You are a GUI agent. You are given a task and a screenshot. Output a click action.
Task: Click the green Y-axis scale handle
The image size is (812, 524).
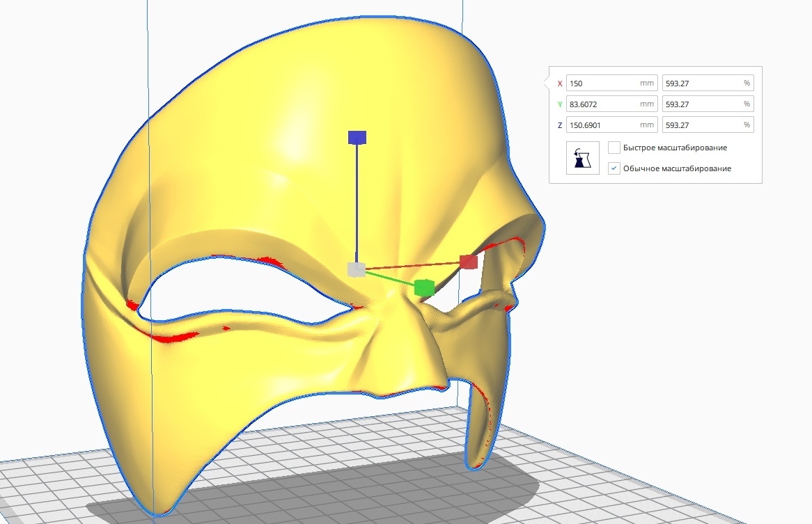point(425,287)
